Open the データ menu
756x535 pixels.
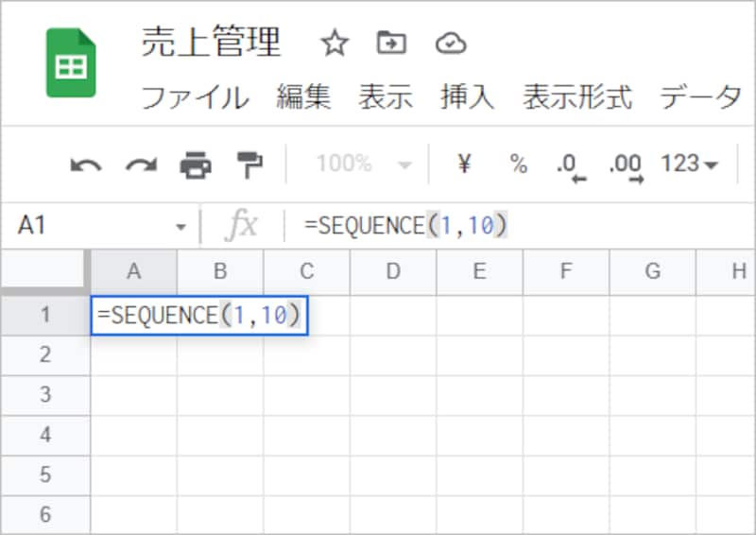(x=700, y=96)
